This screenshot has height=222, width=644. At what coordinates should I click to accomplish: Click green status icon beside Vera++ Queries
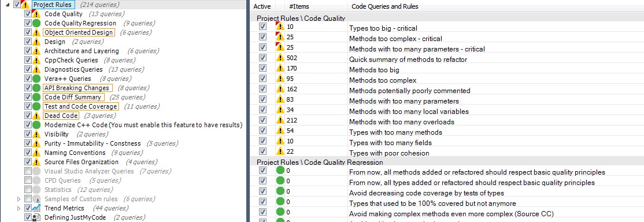[x=36, y=79]
